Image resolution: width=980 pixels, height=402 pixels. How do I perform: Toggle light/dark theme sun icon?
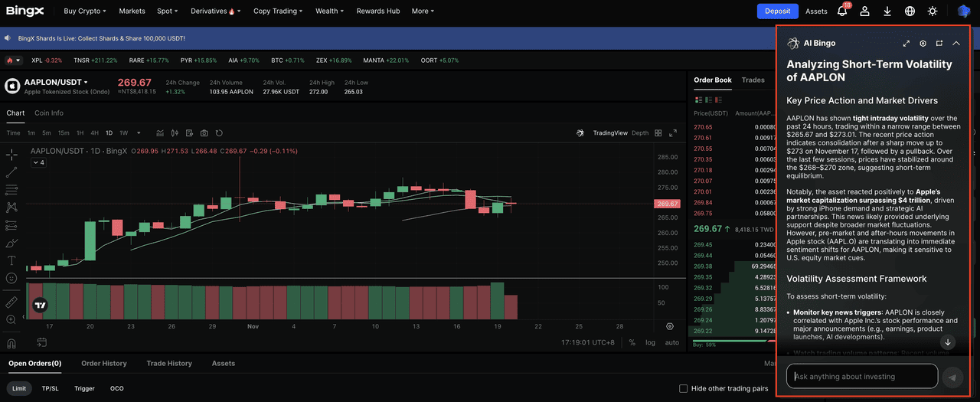click(x=932, y=11)
